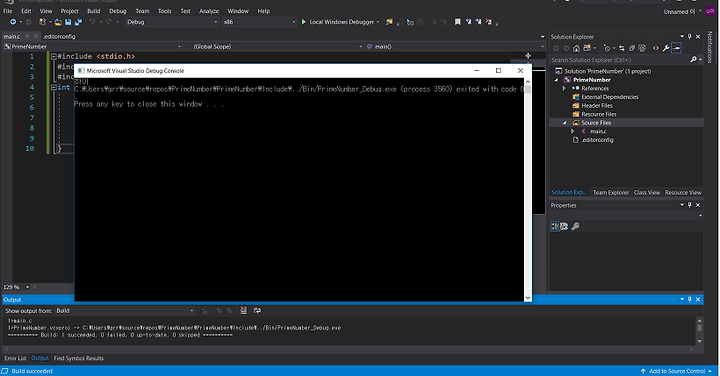Click the New Project toolbar icon
The width and height of the screenshot is (720, 376).
tap(43, 22)
